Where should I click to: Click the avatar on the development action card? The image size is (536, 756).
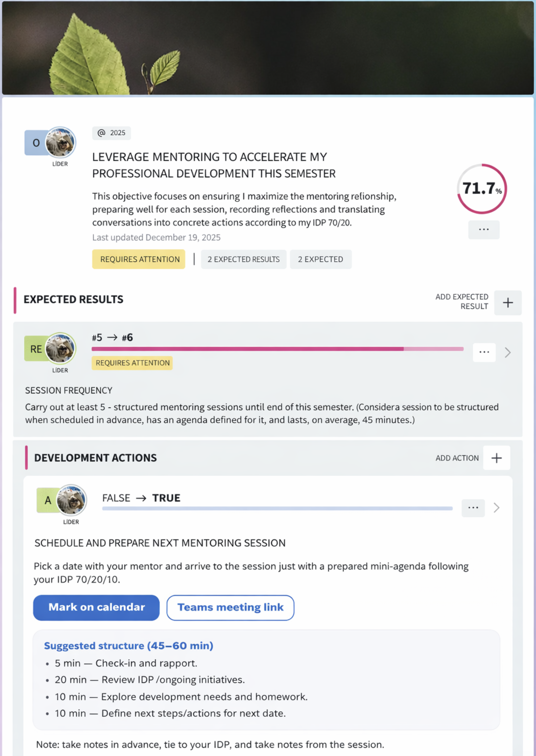pos(71,500)
